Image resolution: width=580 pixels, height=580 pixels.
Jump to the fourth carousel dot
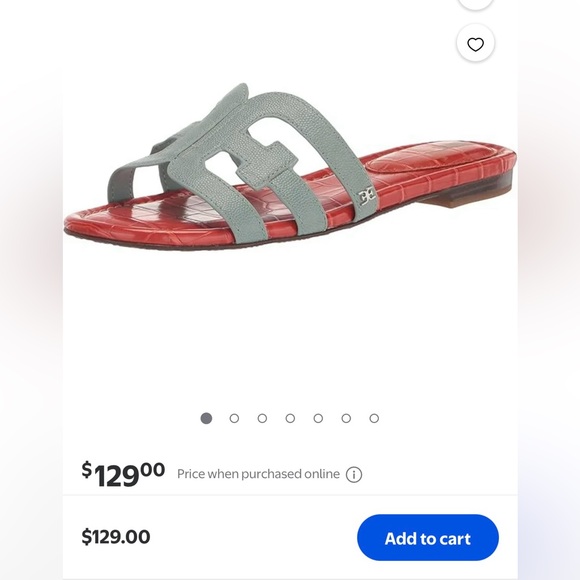[x=290, y=418]
